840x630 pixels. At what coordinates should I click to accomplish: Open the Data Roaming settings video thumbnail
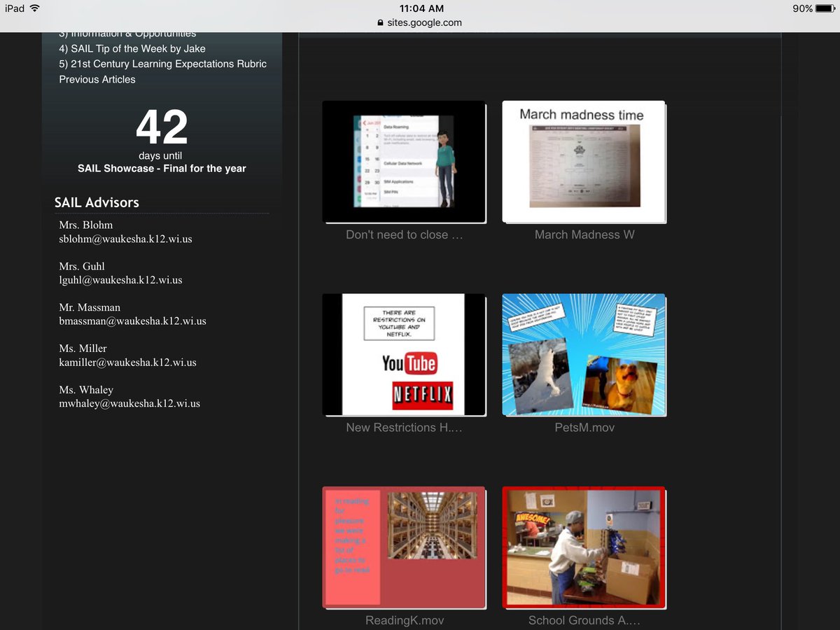pyautogui.click(x=404, y=162)
